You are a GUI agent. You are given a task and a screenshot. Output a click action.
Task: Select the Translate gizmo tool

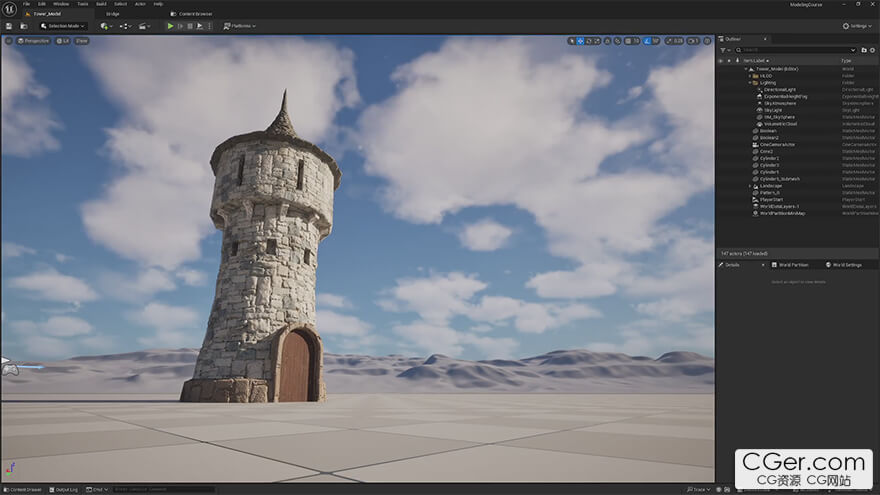point(580,41)
